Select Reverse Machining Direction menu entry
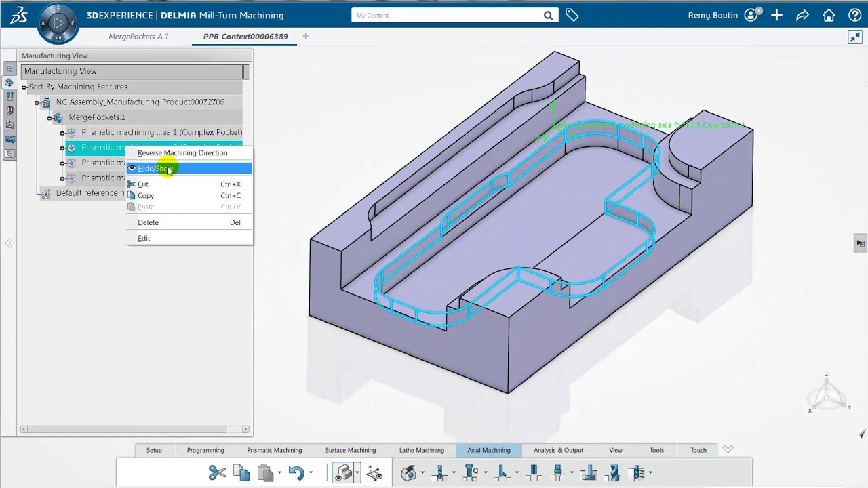The image size is (868, 488). [x=182, y=153]
